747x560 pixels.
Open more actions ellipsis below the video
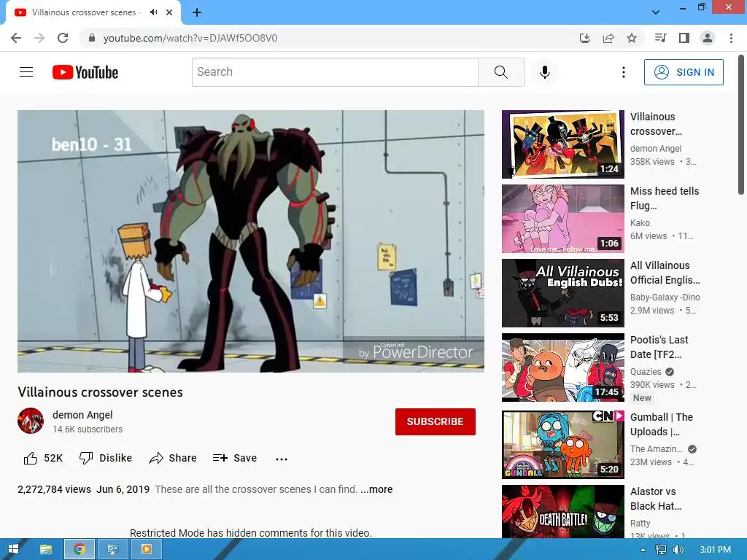click(281, 459)
